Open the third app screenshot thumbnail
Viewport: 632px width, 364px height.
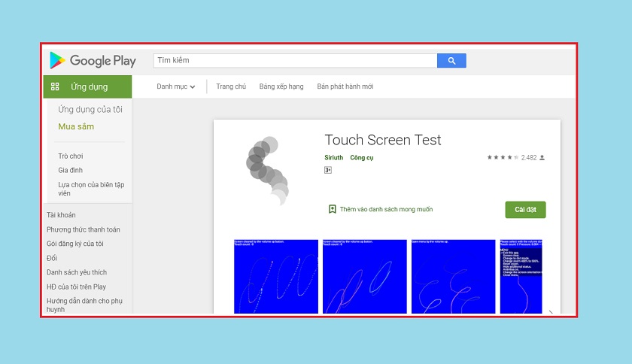pos(454,277)
